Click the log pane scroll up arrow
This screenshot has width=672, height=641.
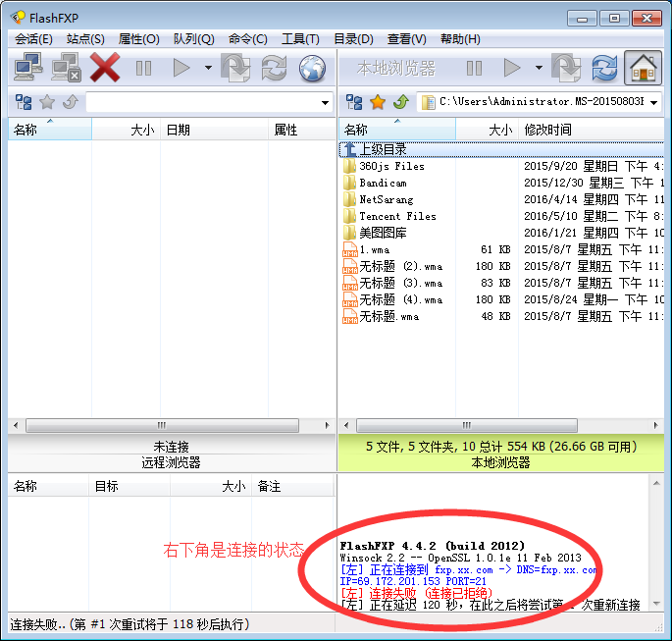pyautogui.click(x=656, y=483)
